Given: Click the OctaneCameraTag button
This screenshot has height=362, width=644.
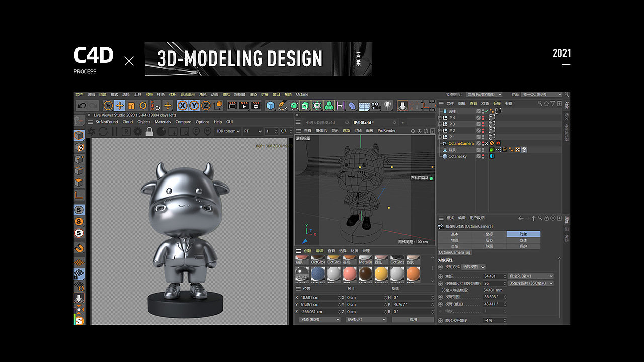Looking at the screenshot, I should click(454, 252).
